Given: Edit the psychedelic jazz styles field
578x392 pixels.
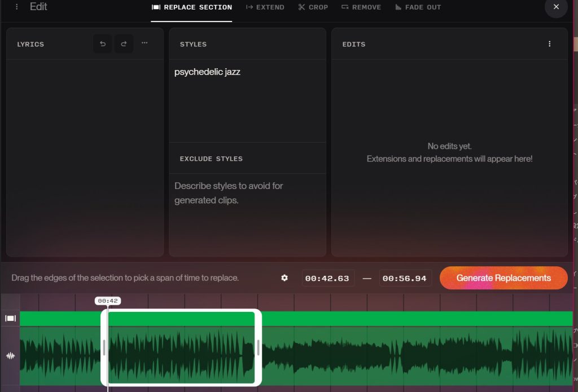Looking at the screenshot, I should (x=247, y=101).
